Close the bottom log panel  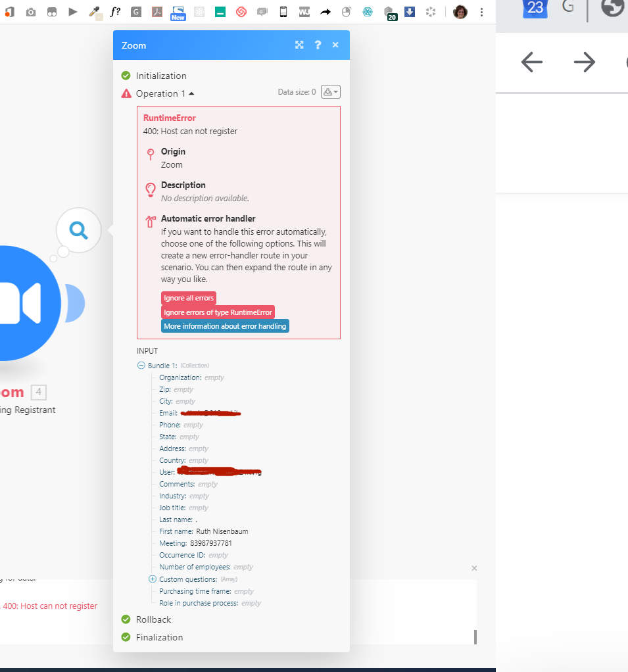(474, 568)
